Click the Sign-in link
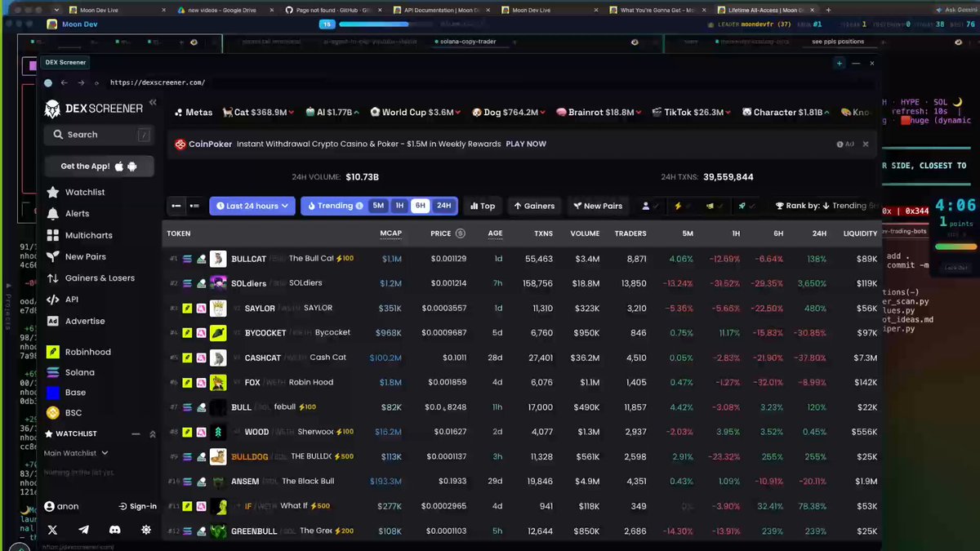980x551 pixels. [x=137, y=506]
